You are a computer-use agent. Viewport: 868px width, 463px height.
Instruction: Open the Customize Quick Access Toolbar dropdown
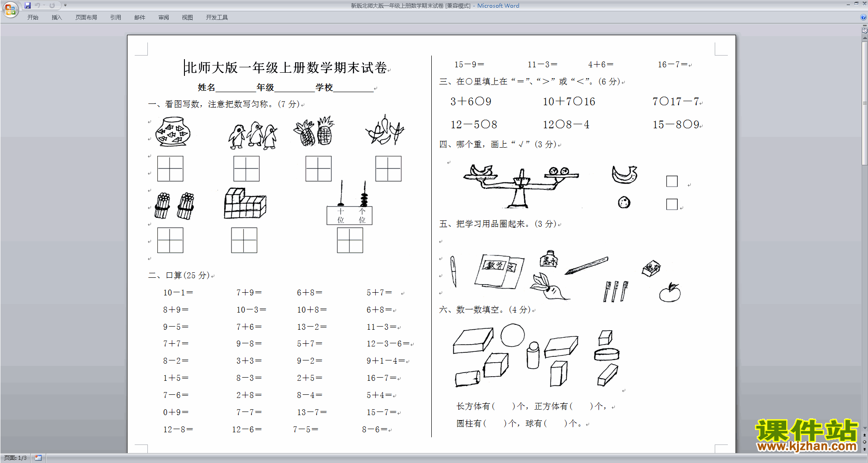65,5
